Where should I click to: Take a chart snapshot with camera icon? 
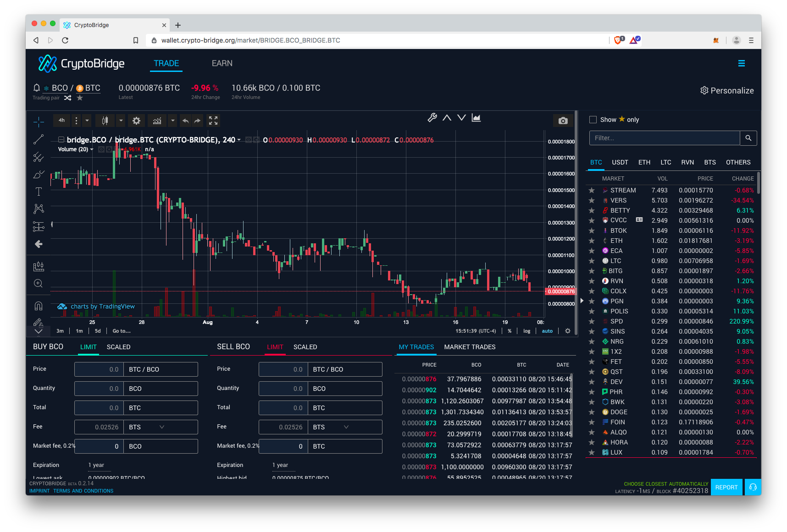click(x=563, y=121)
